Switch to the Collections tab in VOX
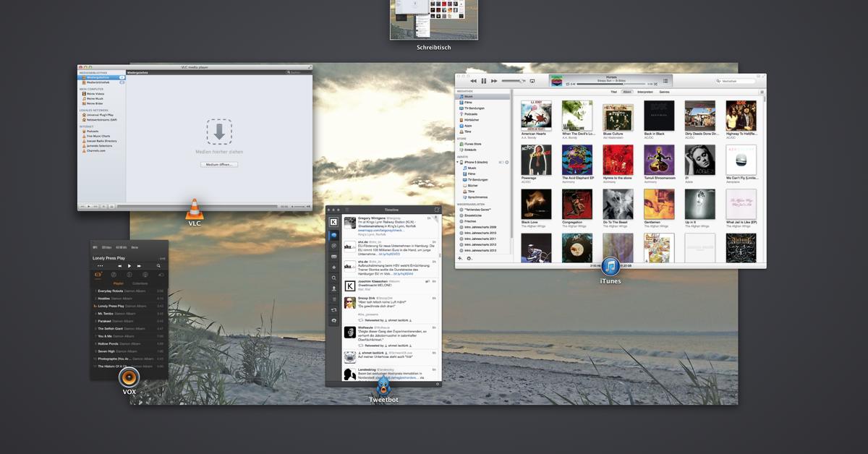868x454 pixels. (140, 283)
